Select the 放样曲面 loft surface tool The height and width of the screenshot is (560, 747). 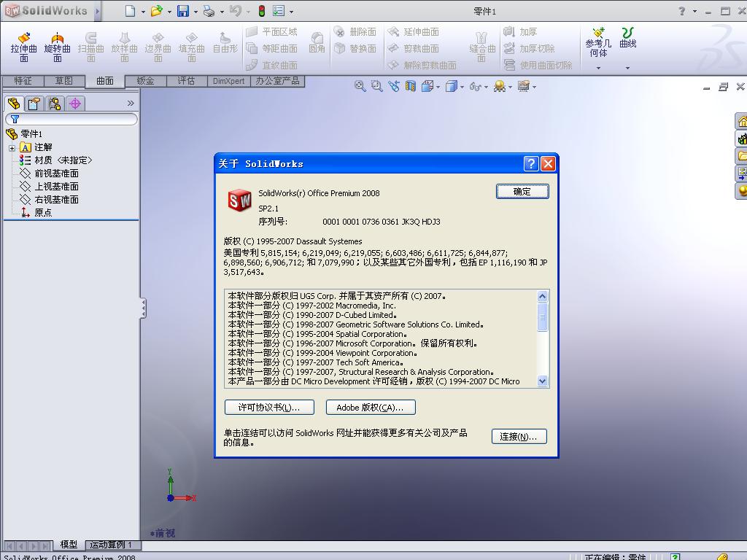[124, 47]
